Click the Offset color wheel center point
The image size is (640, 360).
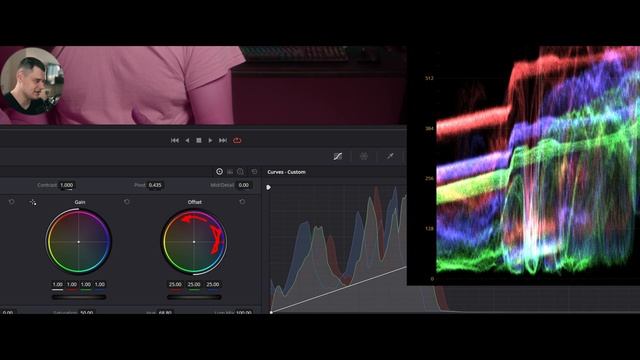[x=194, y=242]
